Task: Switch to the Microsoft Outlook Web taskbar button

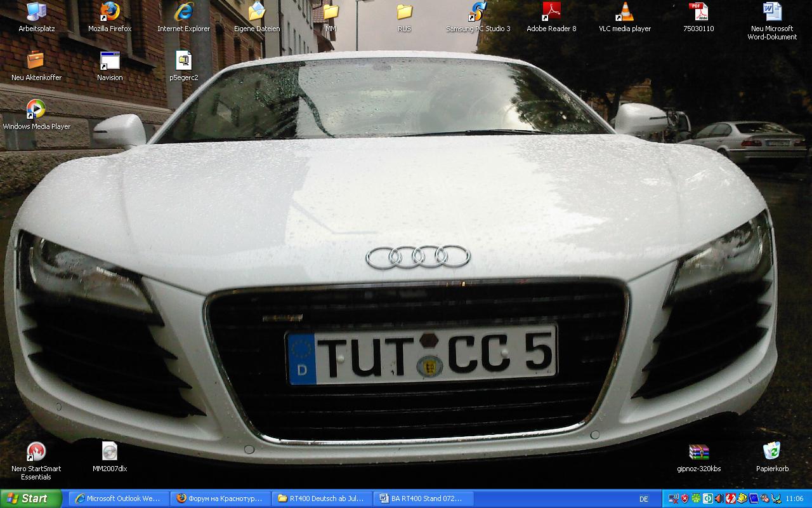Action: [119, 498]
